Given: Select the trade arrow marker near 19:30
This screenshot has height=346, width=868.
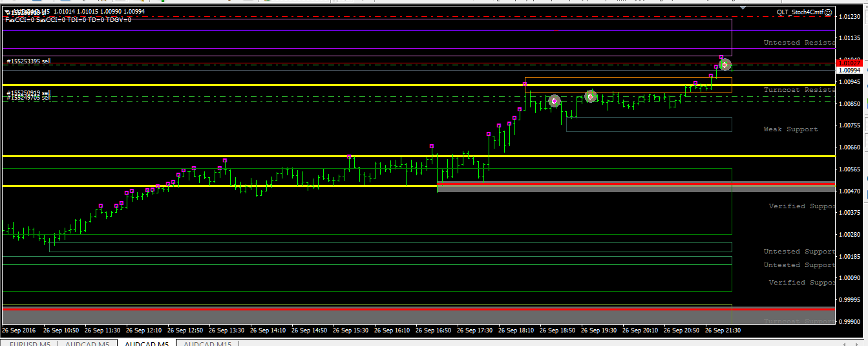Looking at the screenshot, I should pyautogui.click(x=590, y=96).
